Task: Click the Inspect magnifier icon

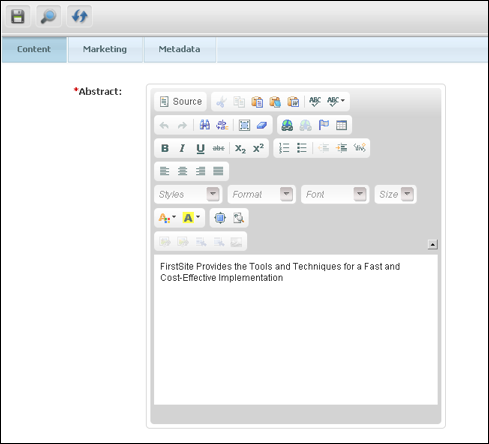Action: coord(48,16)
